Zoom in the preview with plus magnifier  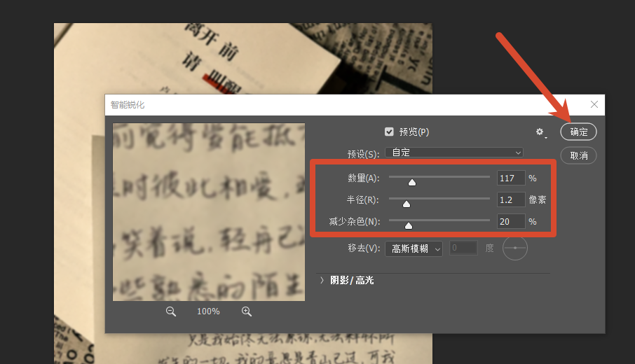pyautogui.click(x=247, y=311)
